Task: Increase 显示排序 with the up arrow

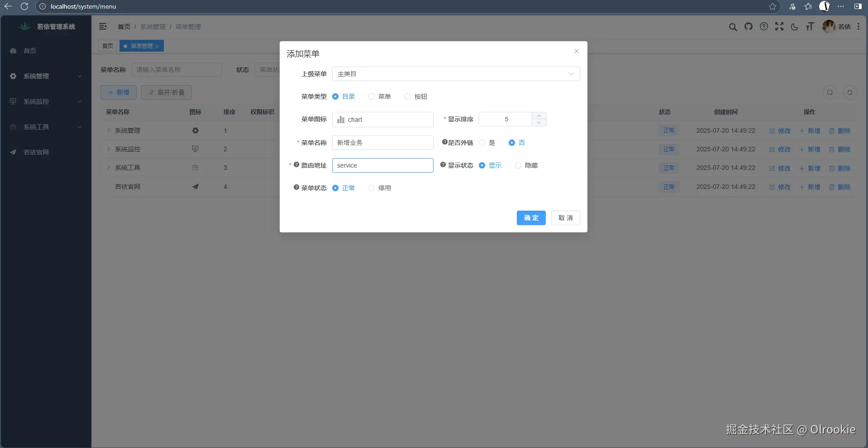Action: tap(539, 116)
